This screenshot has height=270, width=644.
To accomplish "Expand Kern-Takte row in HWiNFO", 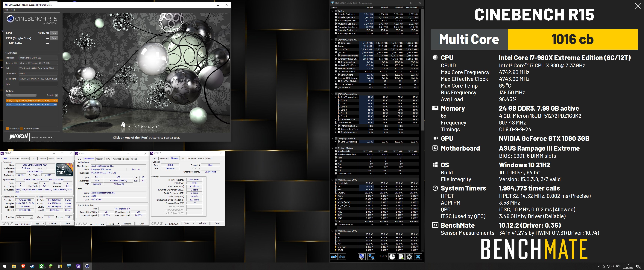I will [335, 43].
